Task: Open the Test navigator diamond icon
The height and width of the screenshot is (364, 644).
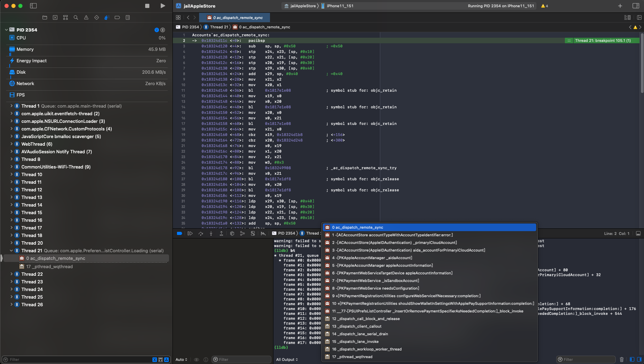Action: (96, 17)
